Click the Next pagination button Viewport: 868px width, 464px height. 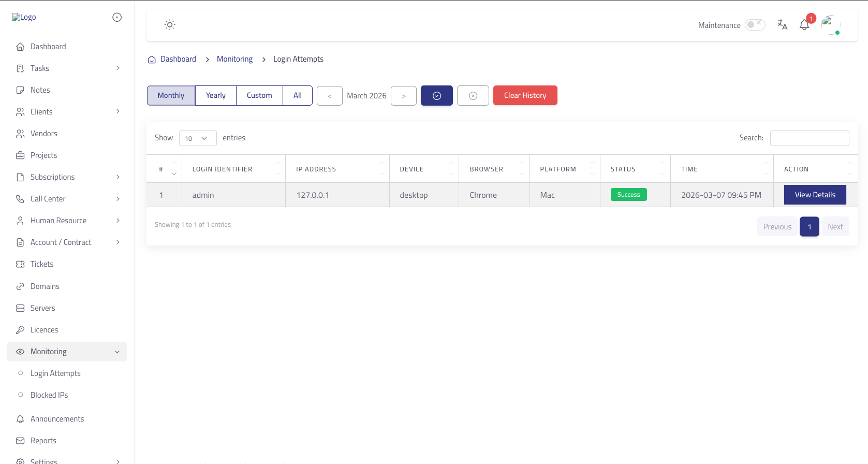pyautogui.click(x=835, y=227)
